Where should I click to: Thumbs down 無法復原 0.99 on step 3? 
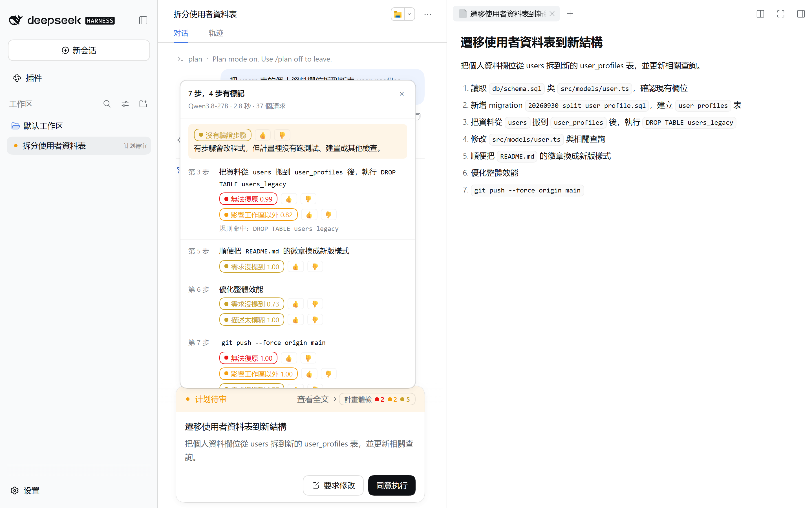[x=308, y=199]
